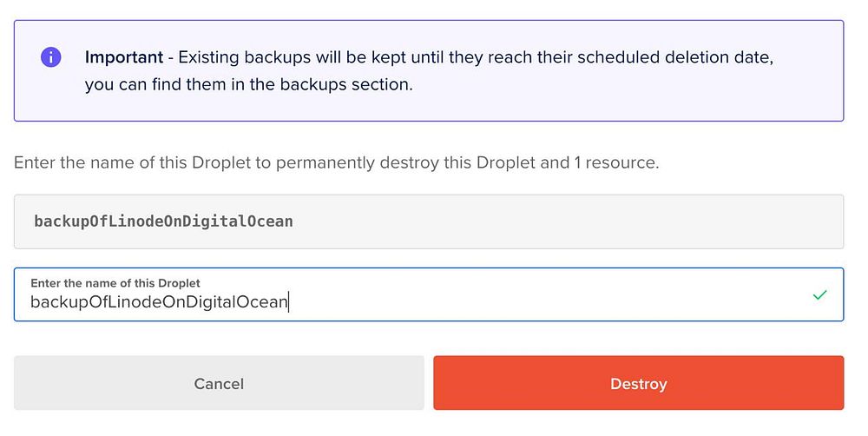Click the typed backupOfLinodeOnDigitalOcean text in input
The height and width of the screenshot is (436, 868).
tap(159, 302)
